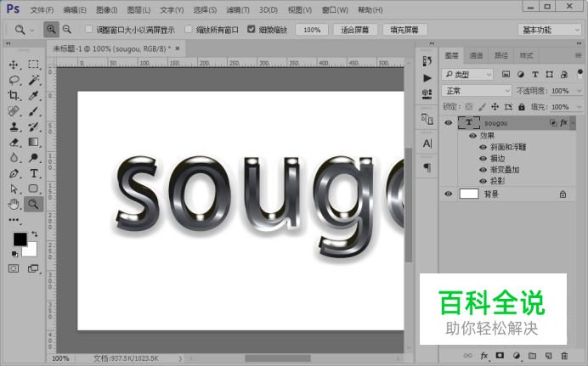Delete layer with trash icon
Viewport: 588px width, 366px height.
564,356
